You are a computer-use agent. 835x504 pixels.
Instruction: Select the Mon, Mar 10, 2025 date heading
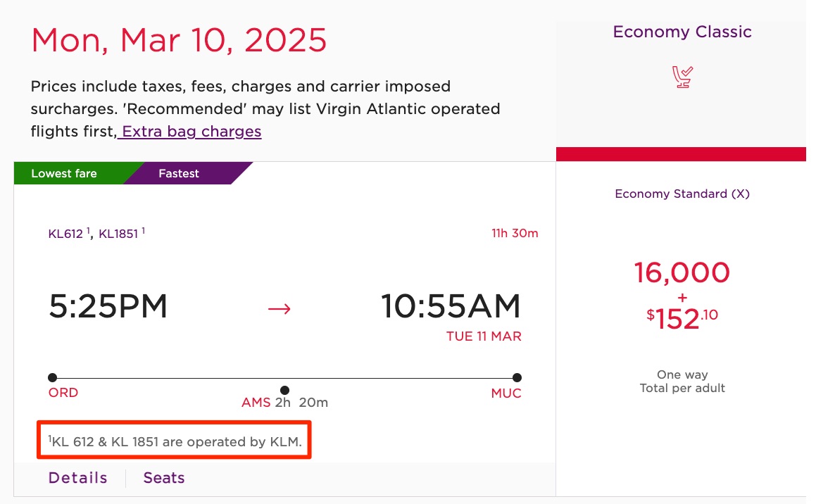coord(178,40)
